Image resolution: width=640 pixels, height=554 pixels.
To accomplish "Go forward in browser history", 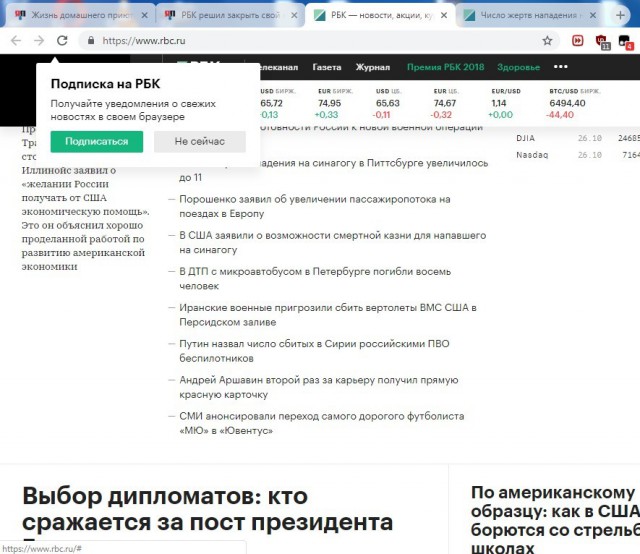I will (x=39, y=40).
